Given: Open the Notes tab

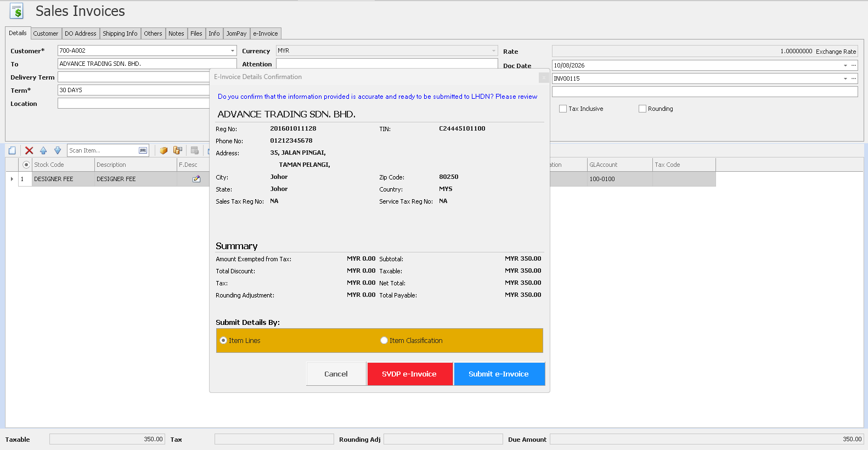Looking at the screenshot, I should point(176,33).
